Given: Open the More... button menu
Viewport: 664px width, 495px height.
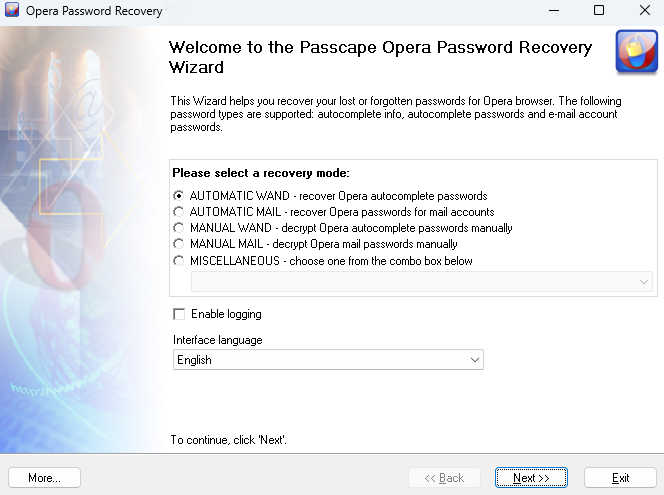Looking at the screenshot, I should click(44, 478).
